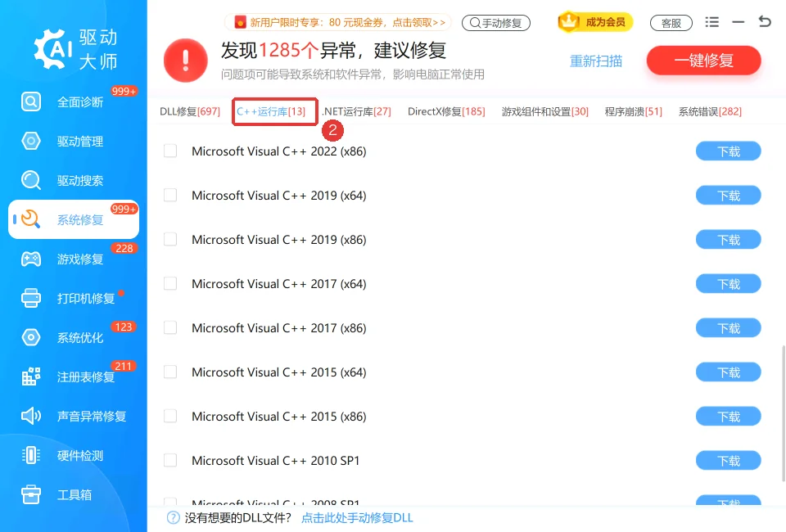This screenshot has width=786, height=532.
Task: Click the new user 80元现金券 banner
Action: 337,22
